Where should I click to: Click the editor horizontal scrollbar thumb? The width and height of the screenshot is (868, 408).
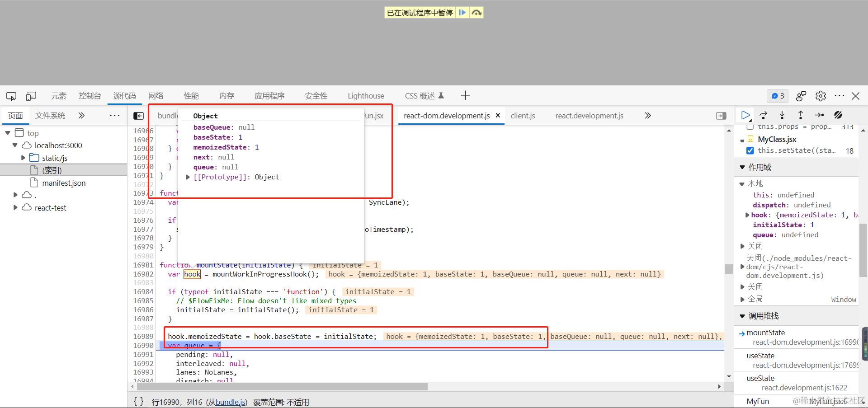(x=282, y=387)
